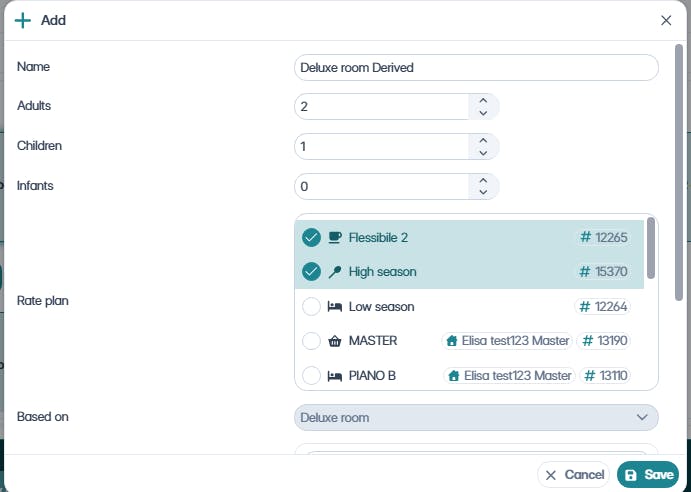Uncheck the Flessibile 2 rate plan
This screenshot has height=492, width=691.
(311, 238)
